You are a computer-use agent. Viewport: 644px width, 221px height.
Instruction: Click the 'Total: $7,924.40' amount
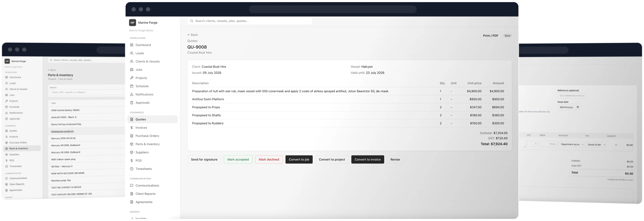[494, 144]
